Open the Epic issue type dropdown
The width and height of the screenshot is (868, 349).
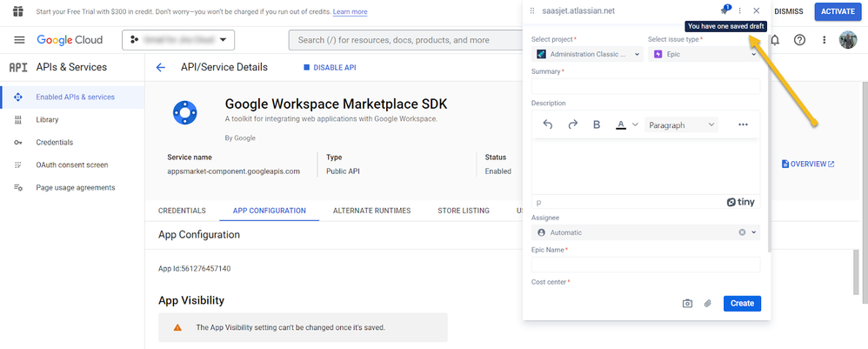pos(704,54)
